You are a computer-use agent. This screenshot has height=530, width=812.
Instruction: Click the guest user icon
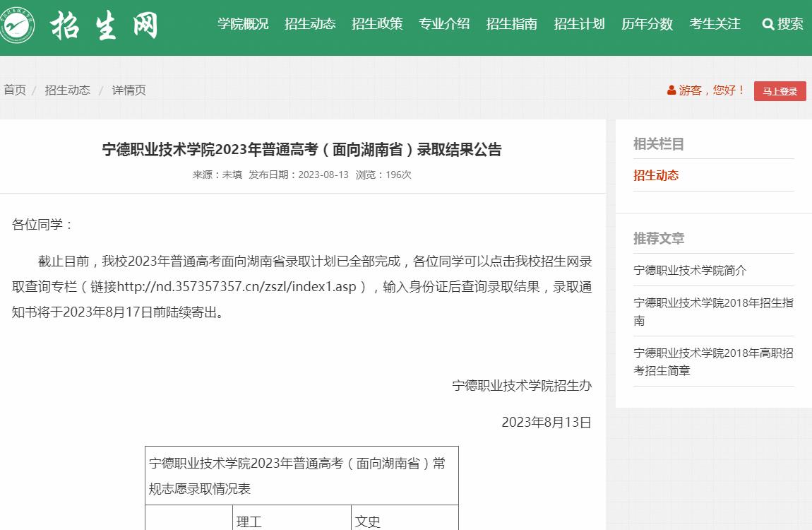(671, 90)
